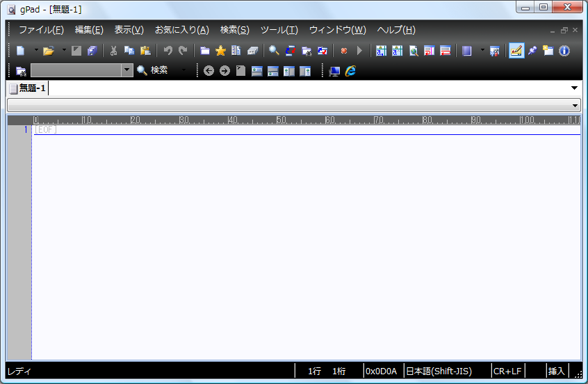
Task: Click 日本語(Shift-JIS) encoding in status bar
Action: click(x=446, y=371)
